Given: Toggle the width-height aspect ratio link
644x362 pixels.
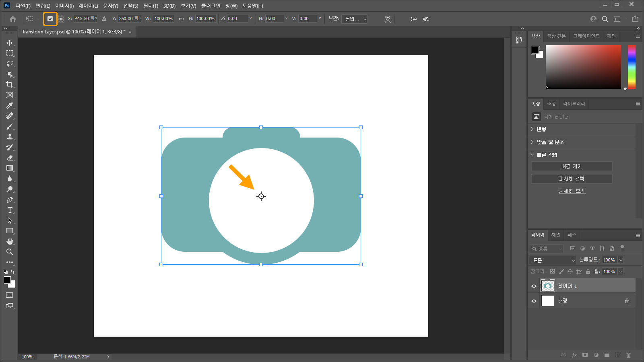Looking at the screenshot, I should tap(181, 19).
